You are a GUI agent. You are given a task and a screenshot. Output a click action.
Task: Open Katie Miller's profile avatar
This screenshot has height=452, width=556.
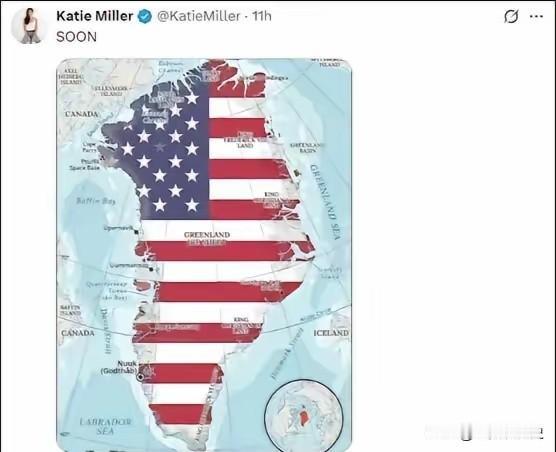30,26
